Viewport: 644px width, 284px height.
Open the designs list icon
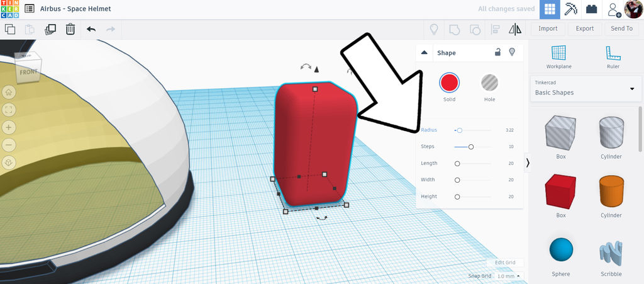coord(29,9)
